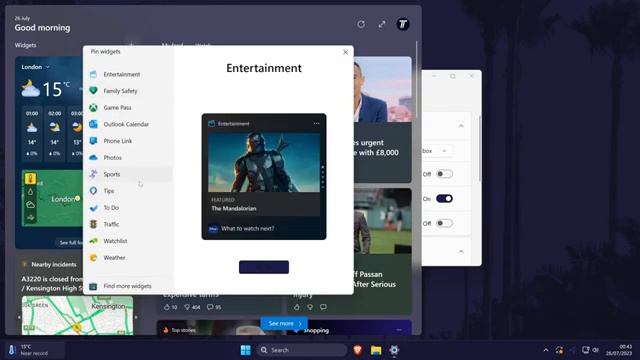Collapse the upper section chevron in Settings

461,126
